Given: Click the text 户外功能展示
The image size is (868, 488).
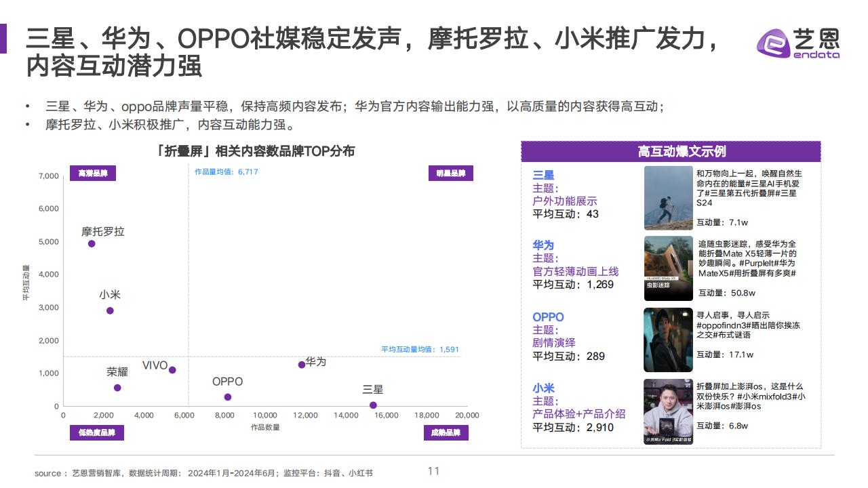Looking at the screenshot, I should tap(565, 201).
